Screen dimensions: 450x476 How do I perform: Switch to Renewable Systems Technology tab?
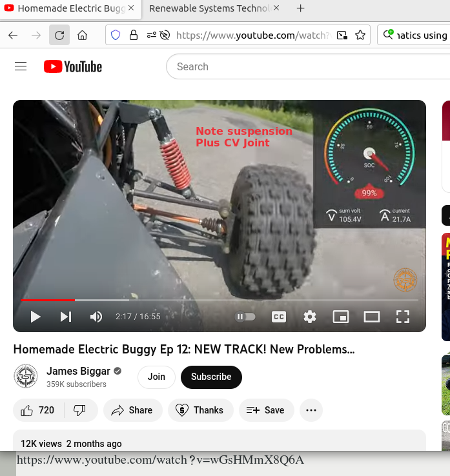click(x=209, y=8)
